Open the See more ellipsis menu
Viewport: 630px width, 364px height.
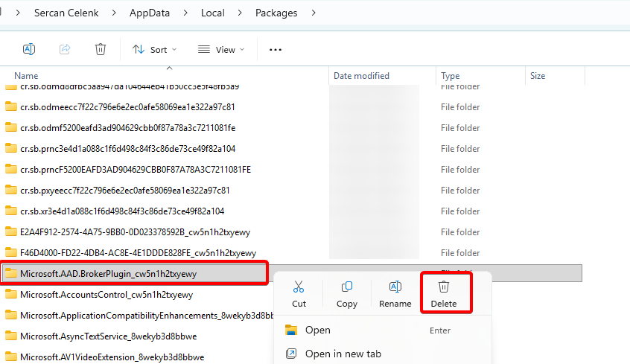click(276, 50)
